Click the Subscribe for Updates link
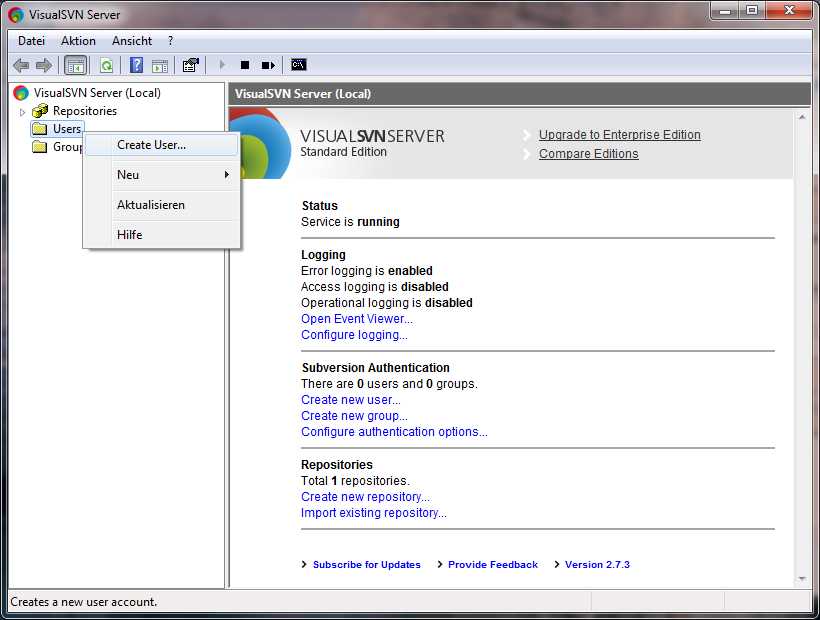Image resolution: width=820 pixels, height=620 pixels. pos(367,565)
